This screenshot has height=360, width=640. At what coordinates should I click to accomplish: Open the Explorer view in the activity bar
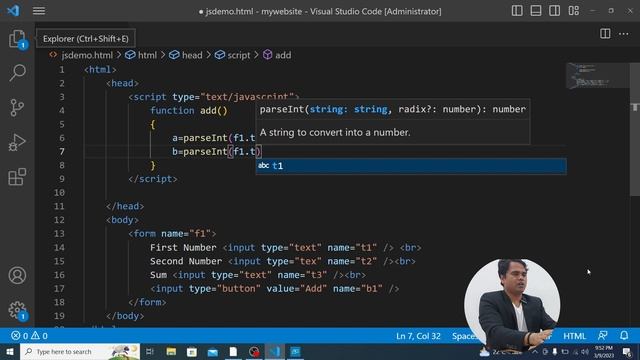[17, 39]
